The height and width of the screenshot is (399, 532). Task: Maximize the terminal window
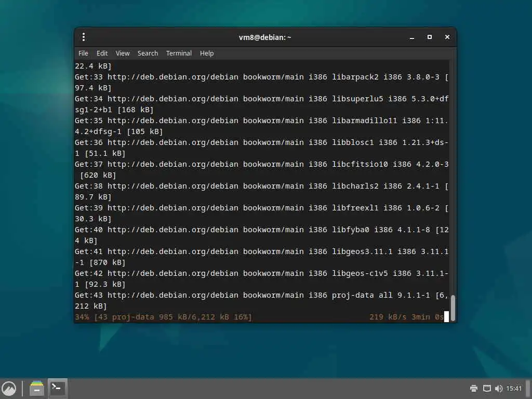click(430, 37)
